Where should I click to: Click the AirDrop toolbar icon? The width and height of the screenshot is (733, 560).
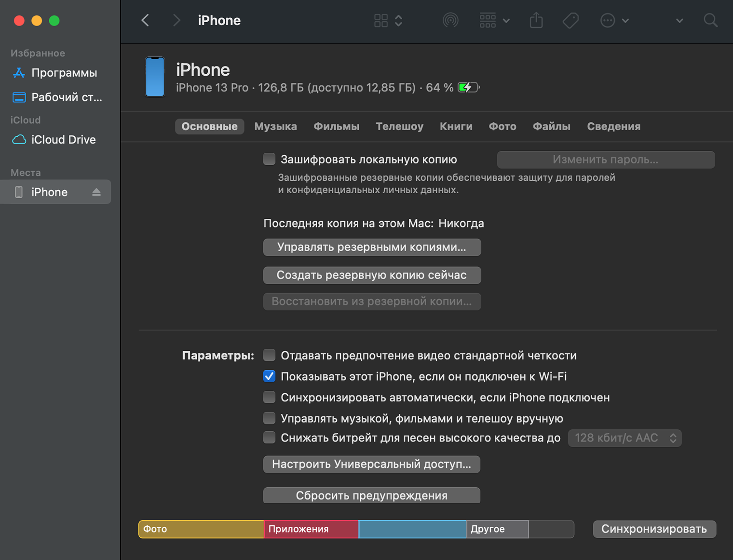[450, 20]
